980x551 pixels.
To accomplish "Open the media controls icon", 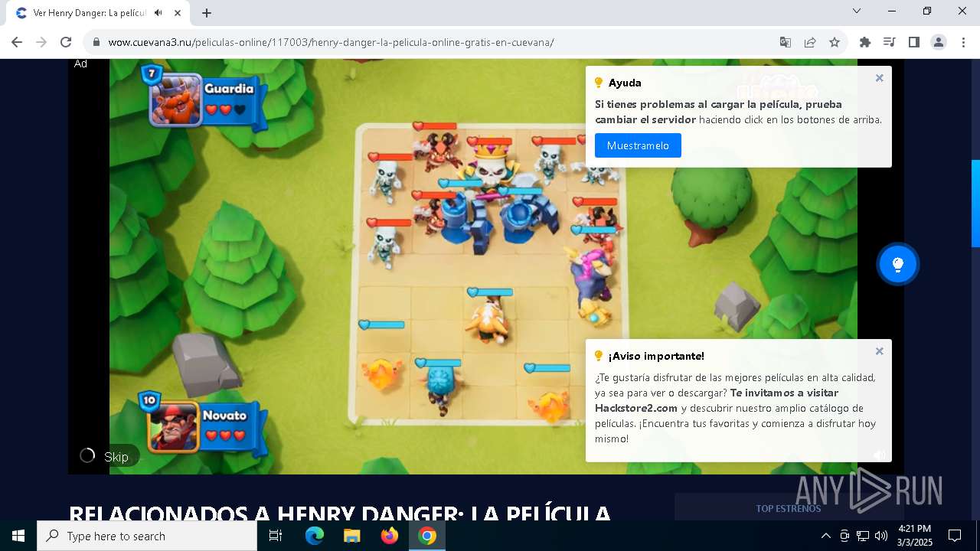I will (x=890, y=42).
